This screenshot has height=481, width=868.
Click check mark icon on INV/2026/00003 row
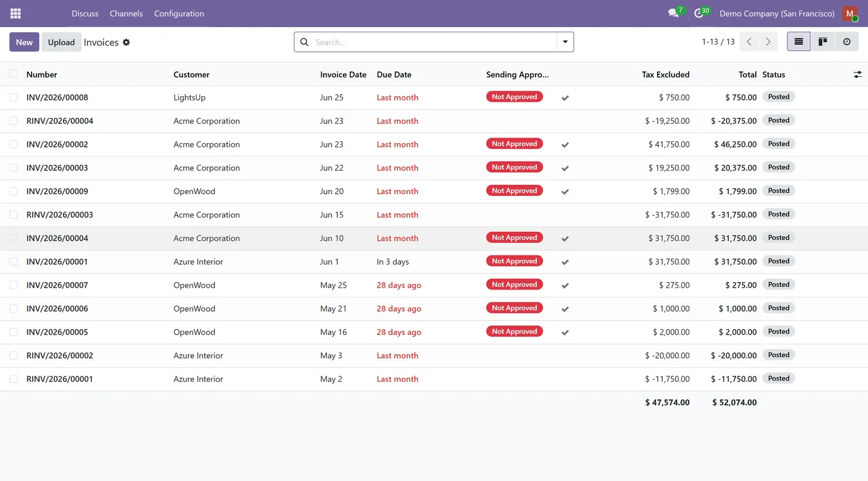pyautogui.click(x=565, y=169)
